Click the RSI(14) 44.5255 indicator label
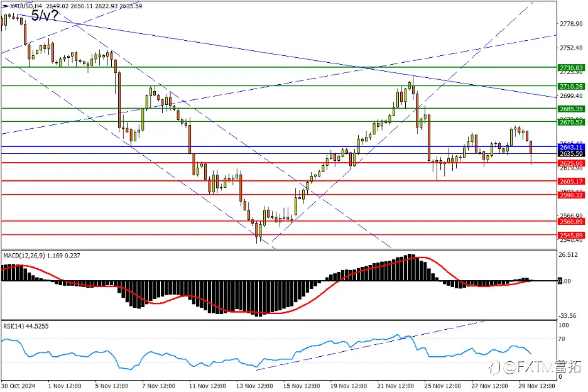 point(26,327)
